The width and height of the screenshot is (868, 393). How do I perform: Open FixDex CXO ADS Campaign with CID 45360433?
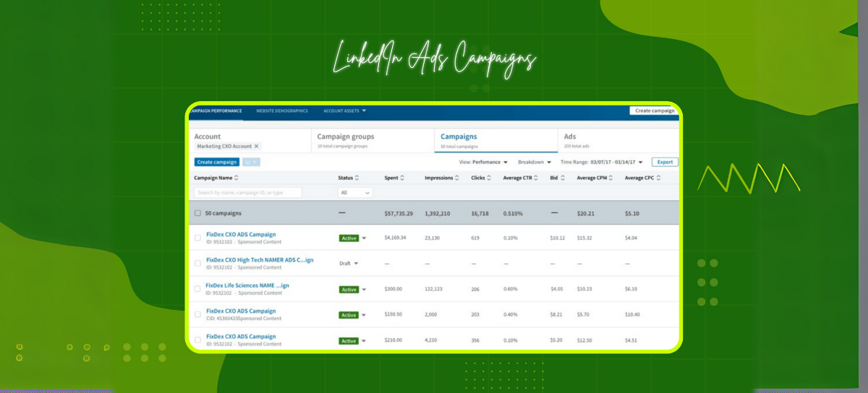point(241,311)
